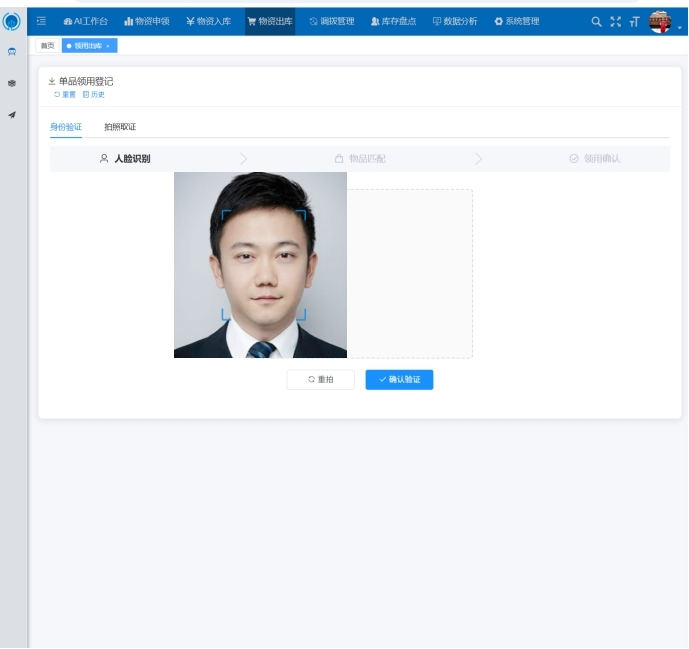This screenshot has height=649, width=689.
Task: Open the 数据分析 menu
Action: [455, 21]
